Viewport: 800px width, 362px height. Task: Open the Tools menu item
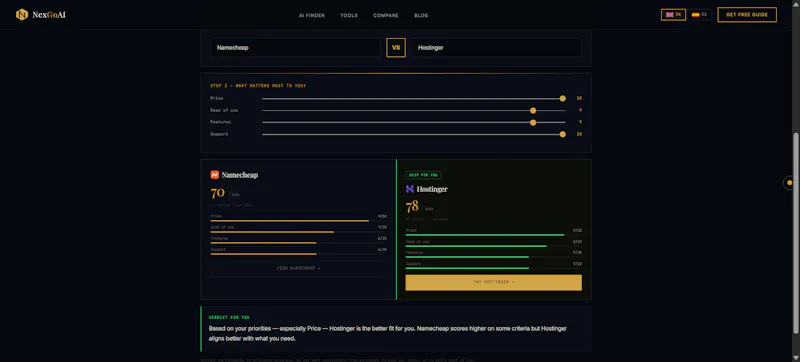[x=349, y=15]
